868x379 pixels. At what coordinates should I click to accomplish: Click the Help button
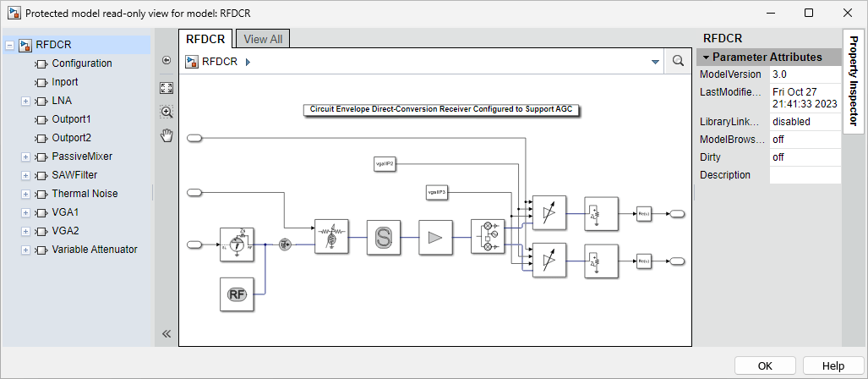833,365
